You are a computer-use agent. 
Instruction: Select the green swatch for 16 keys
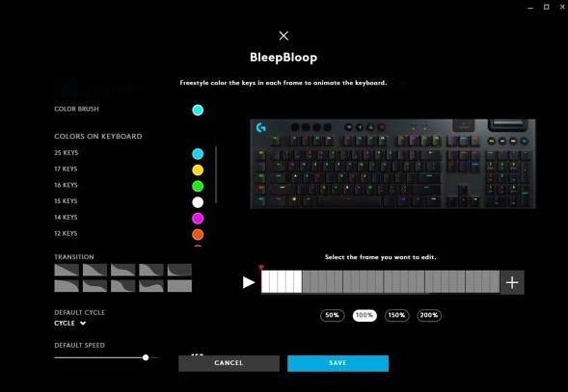pos(198,186)
